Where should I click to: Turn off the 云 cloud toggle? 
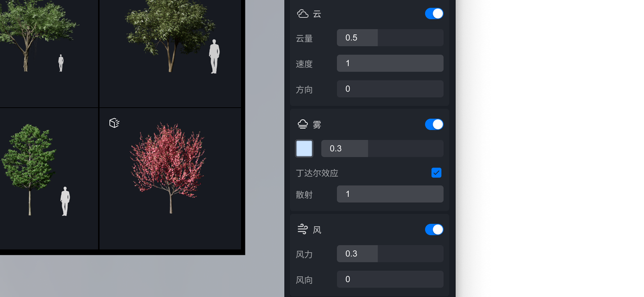[x=434, y=14]
